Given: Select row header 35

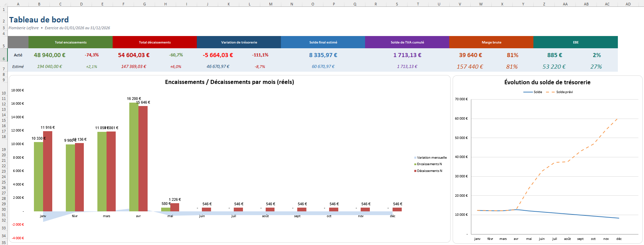Looking at the screenshot, I should [x=4, y=242].
